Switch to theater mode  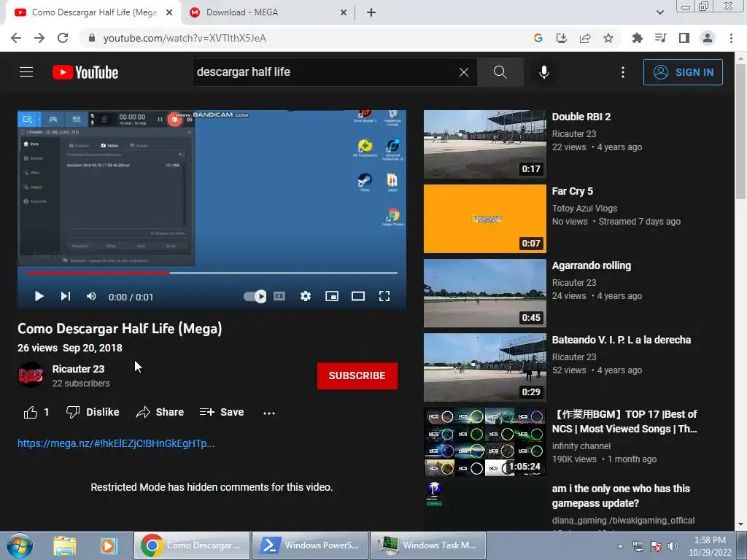coord(357,297)
